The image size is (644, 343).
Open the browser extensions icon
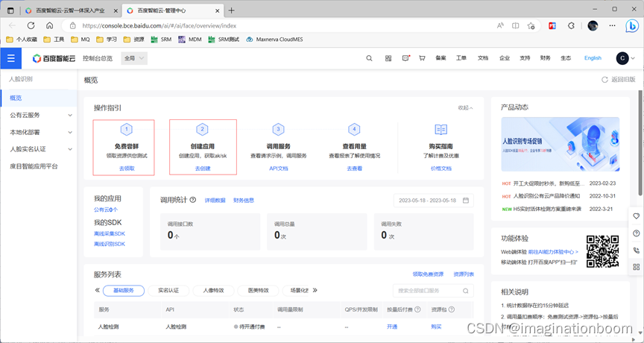pyautogui.click(x=571, y=25)
